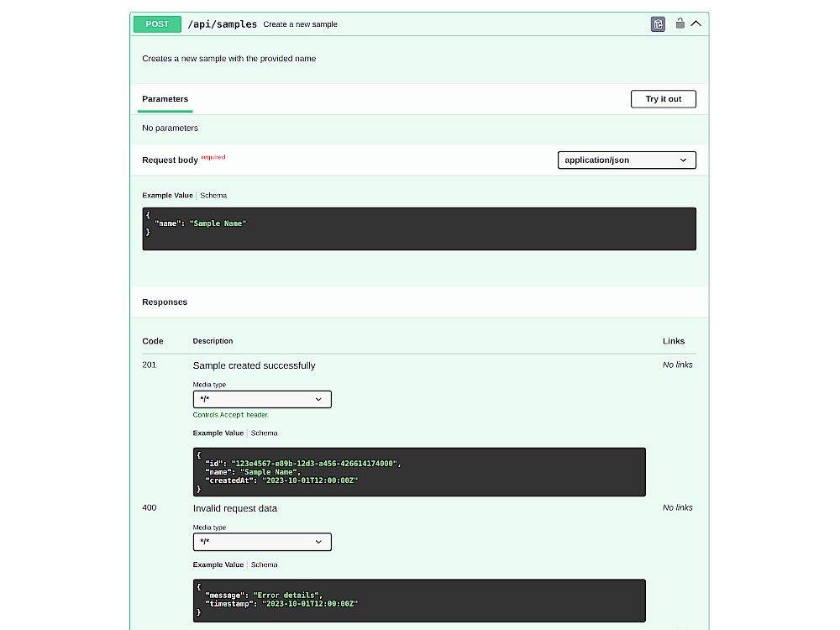Screen dimensions: 840x630
Task: Click 'Creates a new sample with the provided name' text
Action: 228,59
